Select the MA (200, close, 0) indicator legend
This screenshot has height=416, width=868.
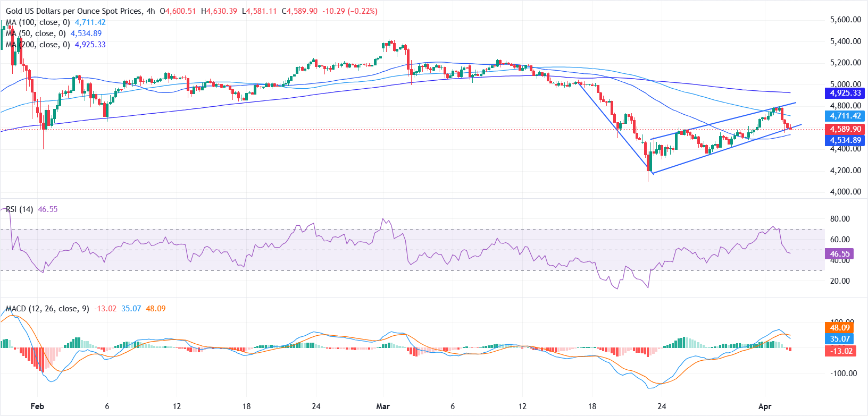tap(37, 45)
